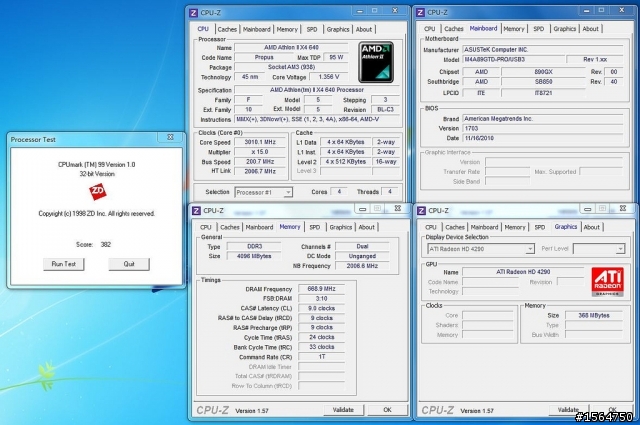The image size is (640, 425).
Task: Click the Level 2 cache value 4 x 512 KBytes
Action: pyautogui.click(x=345, y=162)
